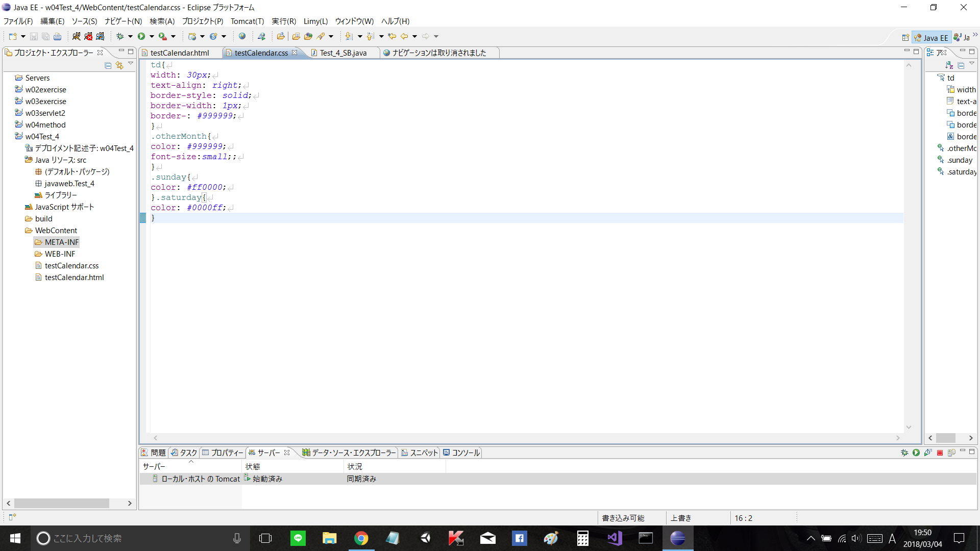Switch to the Java EE perspective button
The width and height of the screenshot is (980, 551).
click(932, 37)
